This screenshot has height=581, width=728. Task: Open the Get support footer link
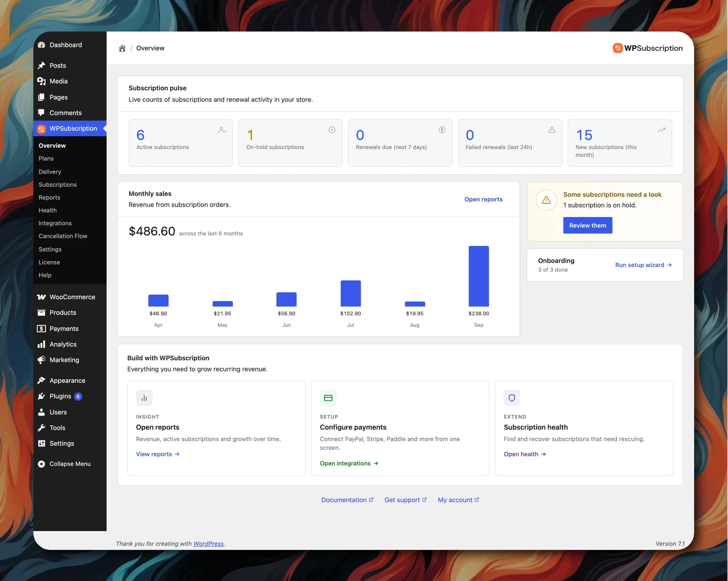[406, 500]
